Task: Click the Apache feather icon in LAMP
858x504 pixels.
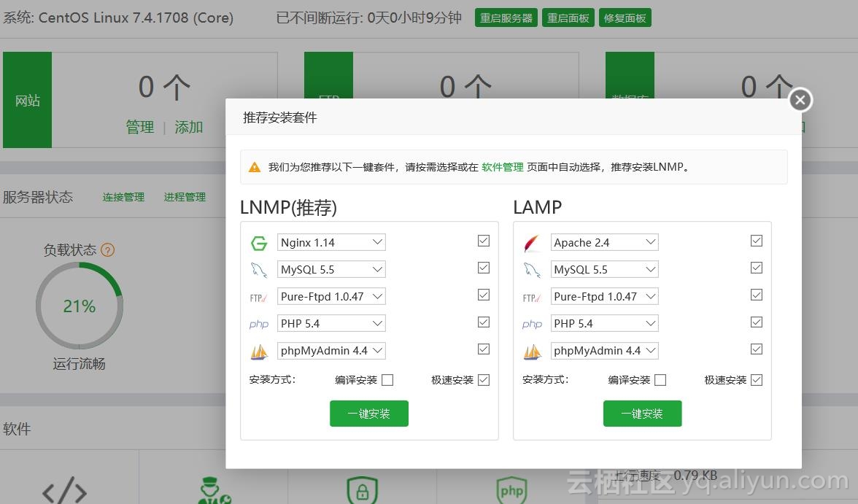Action: click(x=532, y=243)
